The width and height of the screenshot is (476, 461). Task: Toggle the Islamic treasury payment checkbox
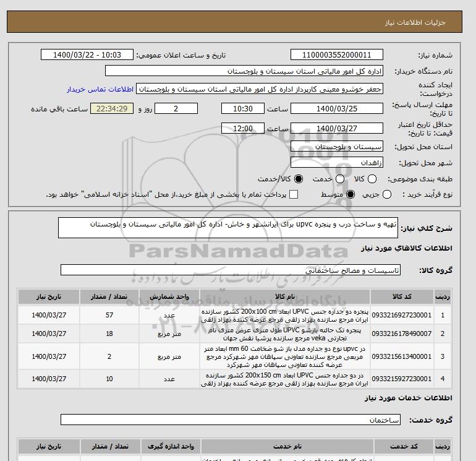tap(294, 194)
